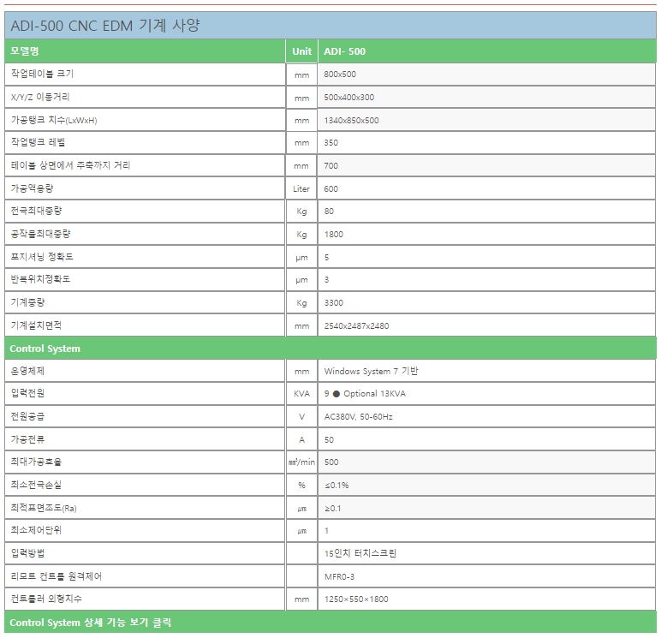The height and width of the screenshot is (644, 661).
Task: Click the '포지셔닝 정확도' row label
Action: tap(42, 257)
